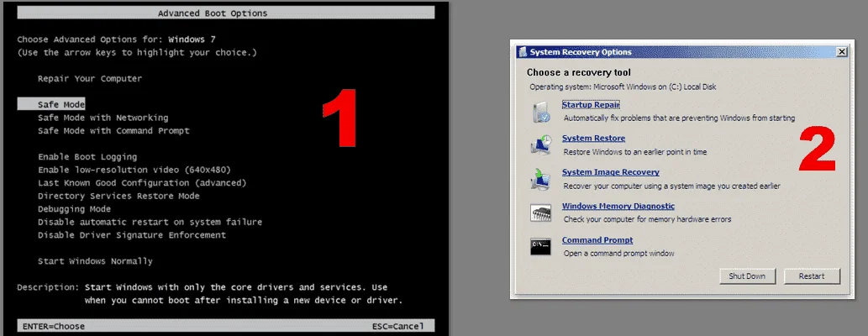Choose Disable automatic restart on system failure
This screenshot has height=336, width=868.
click(150, 222)
